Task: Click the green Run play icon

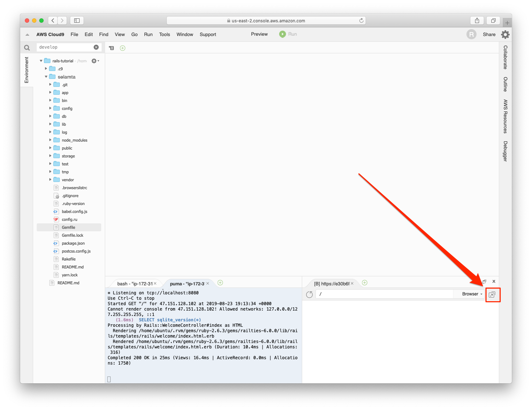Action: [282, 34]
